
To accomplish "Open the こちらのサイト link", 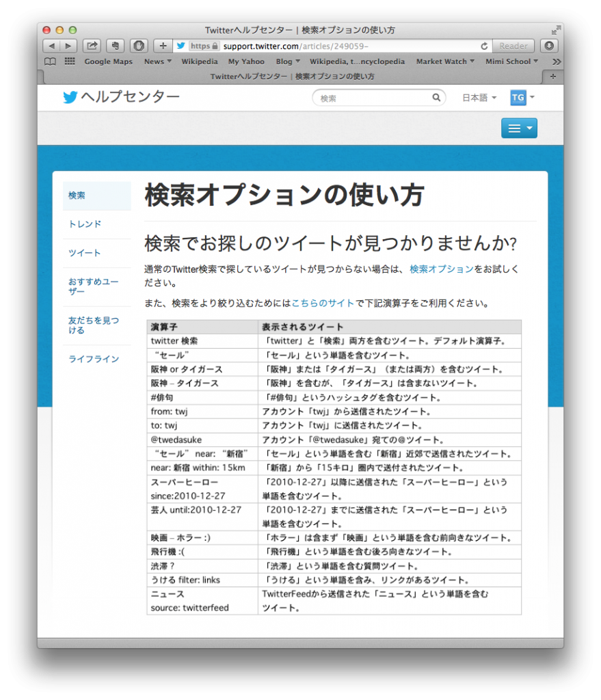I will [323, 303].
